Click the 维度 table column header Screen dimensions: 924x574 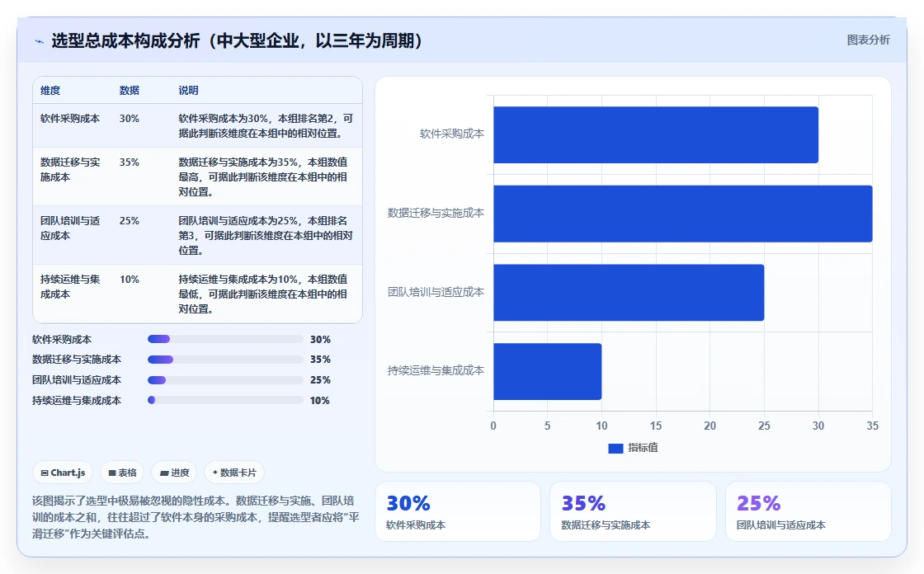pyautogui.click(x=50, y=90)
